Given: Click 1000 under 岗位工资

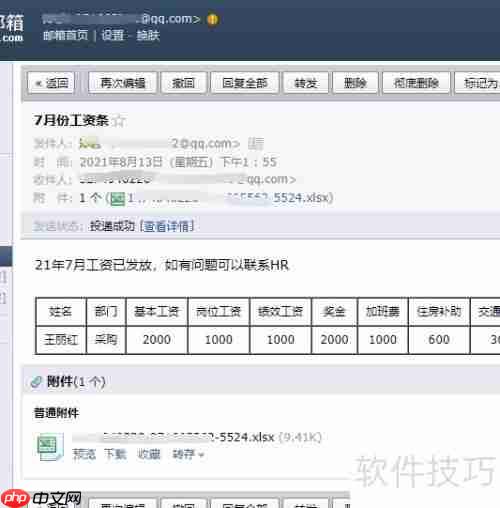Looking at the screenshot, I should (219, 340).
